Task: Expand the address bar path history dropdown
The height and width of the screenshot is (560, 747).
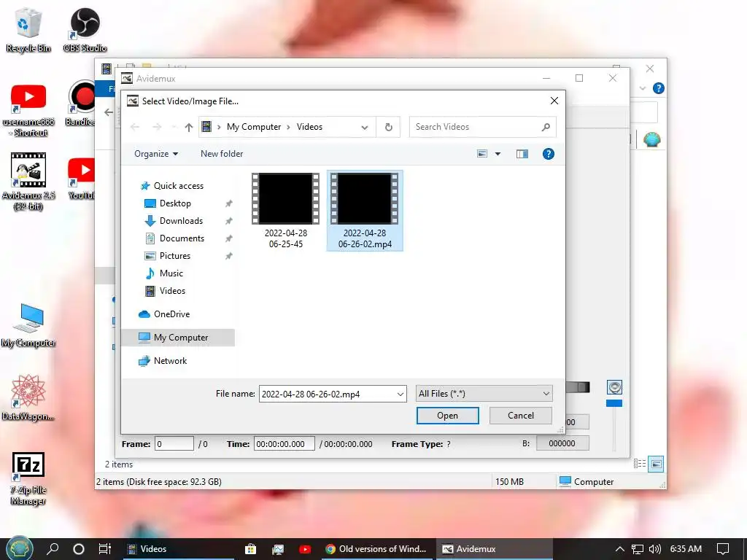Action: coord(365,127)
